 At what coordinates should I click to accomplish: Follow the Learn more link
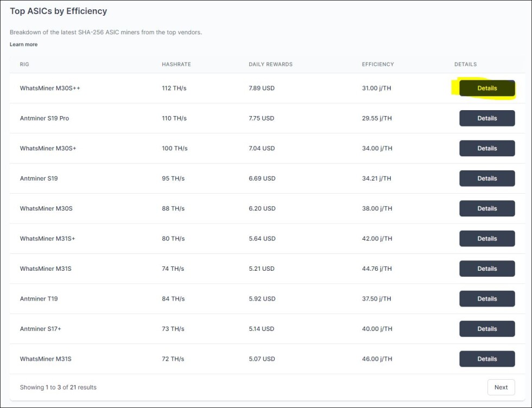coord(23,44)
